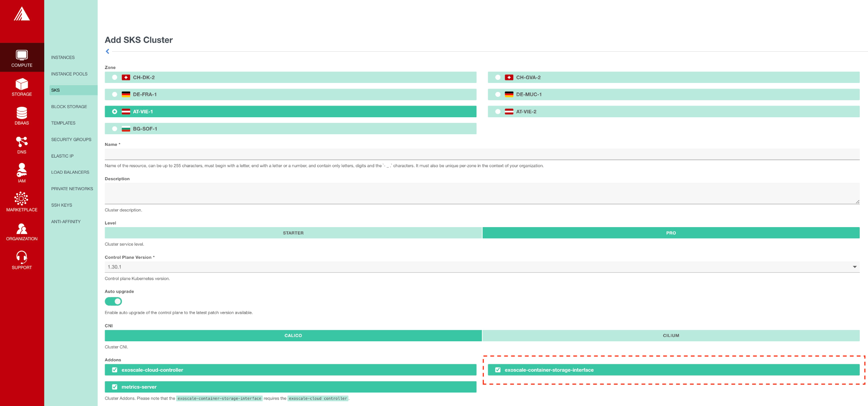Screen dimensions: 868x406
Task: Select zone CH-DK-2
Action: pyautogui.click(x=290, y=77)
